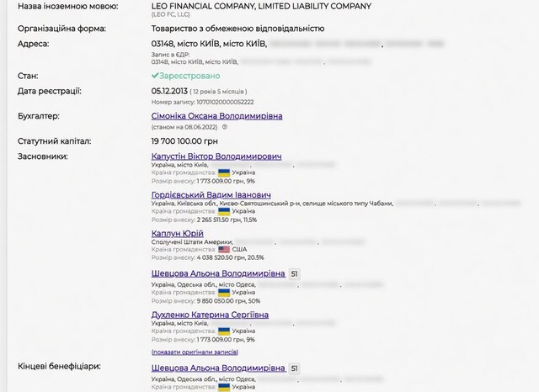Screen dimensions: 539x392
Task: Select 'Товариство з обмеженою відповідальністю' text
Action: [237, 29]
